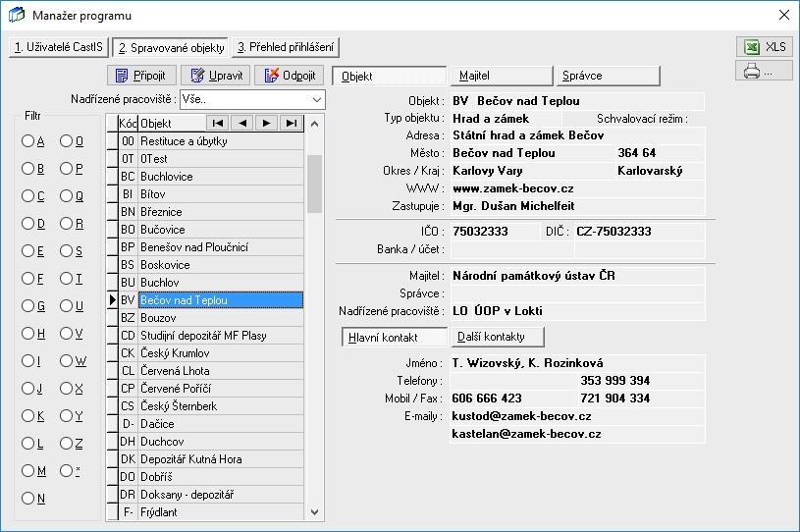Switch to tab 2. Spravované objekty
This screenshot has height=532, width=800.
171,47
